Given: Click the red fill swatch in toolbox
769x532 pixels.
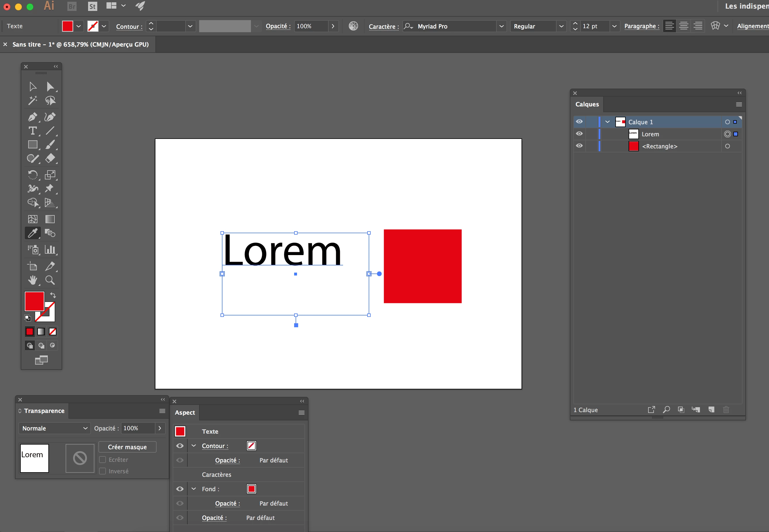Looking at the screenshot, I should tap(34, 301).
